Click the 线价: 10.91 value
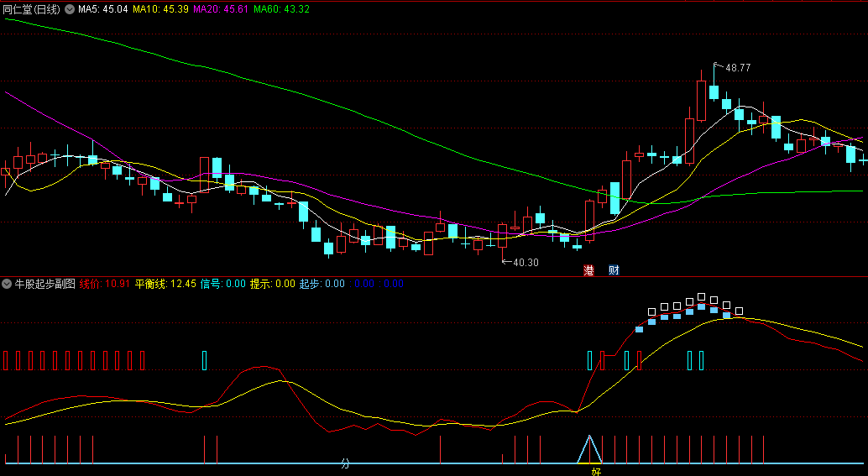Viewport: 868px width, 476px height. click(105, 284)
